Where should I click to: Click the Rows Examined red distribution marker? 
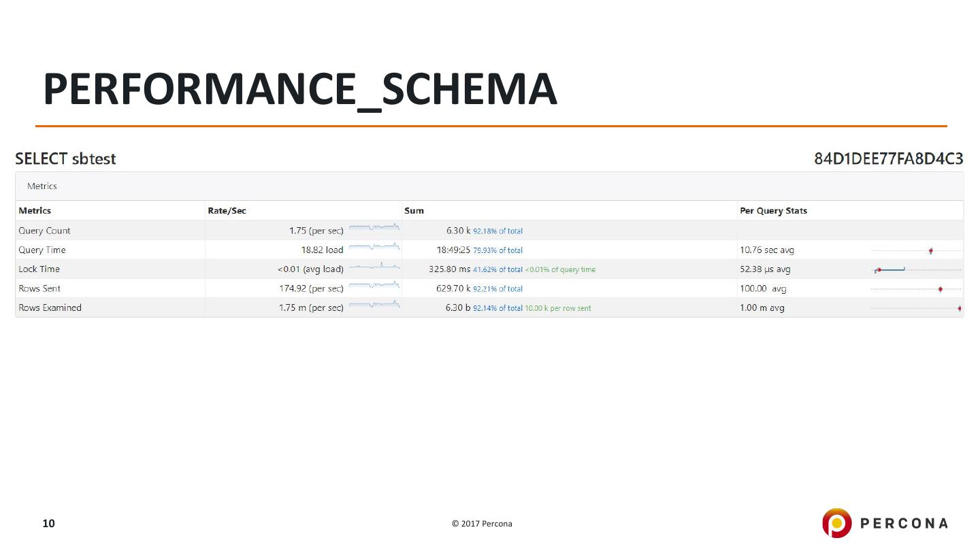960,309
